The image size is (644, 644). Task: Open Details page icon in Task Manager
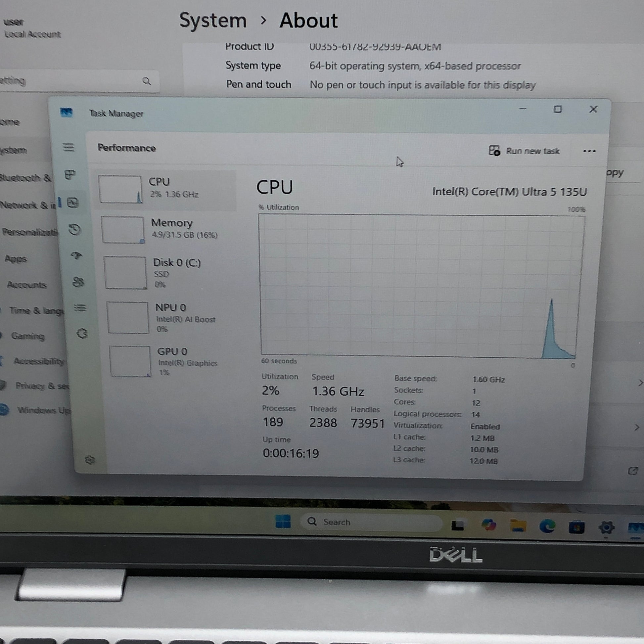pos(80,308)
